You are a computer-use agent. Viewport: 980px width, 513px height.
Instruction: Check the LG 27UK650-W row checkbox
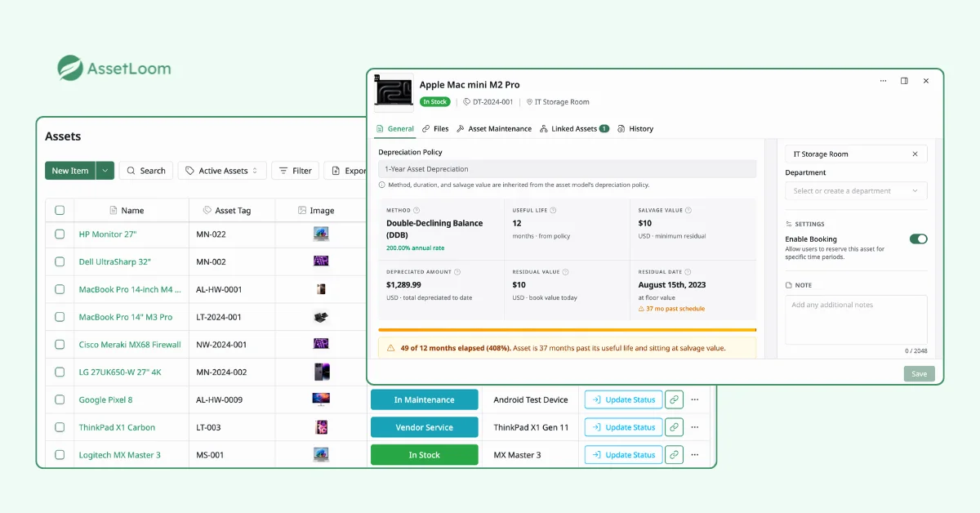click(60, 372)
